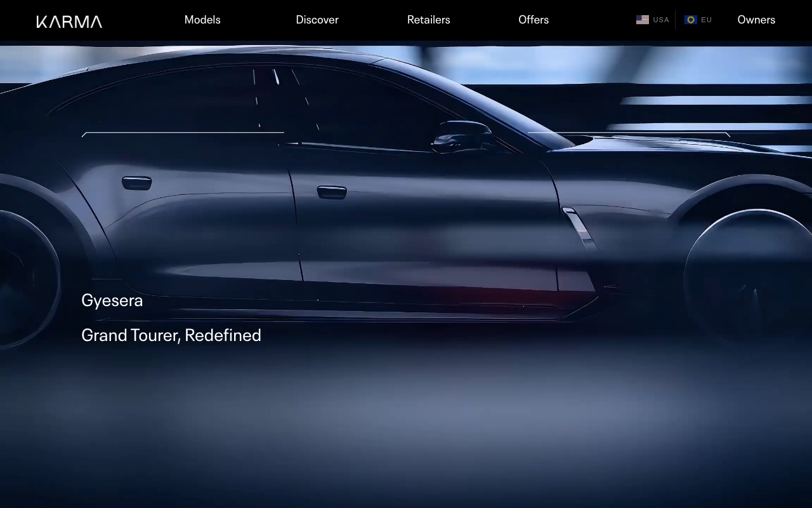Click the 'Grand Tourer, Redefined' tagline

(x=171, y=335)
